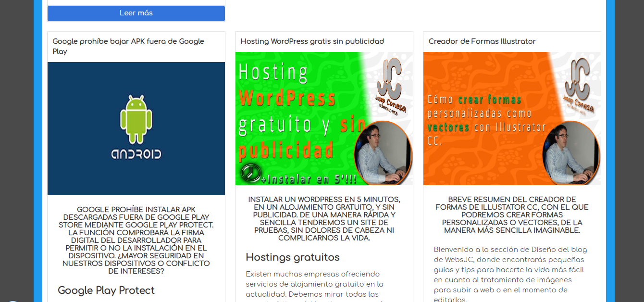
Task: Click the clock icon beside +Instalar en 5'
Action: (x=249, y=172)
